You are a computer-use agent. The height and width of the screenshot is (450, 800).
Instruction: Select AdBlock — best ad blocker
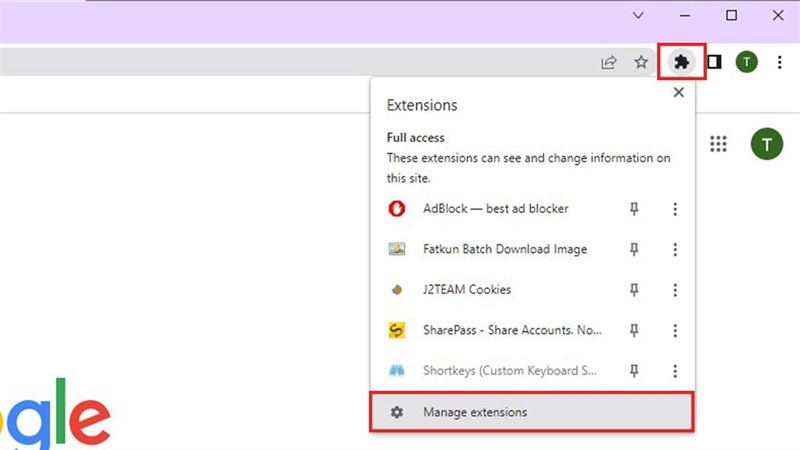pos(495,209)
